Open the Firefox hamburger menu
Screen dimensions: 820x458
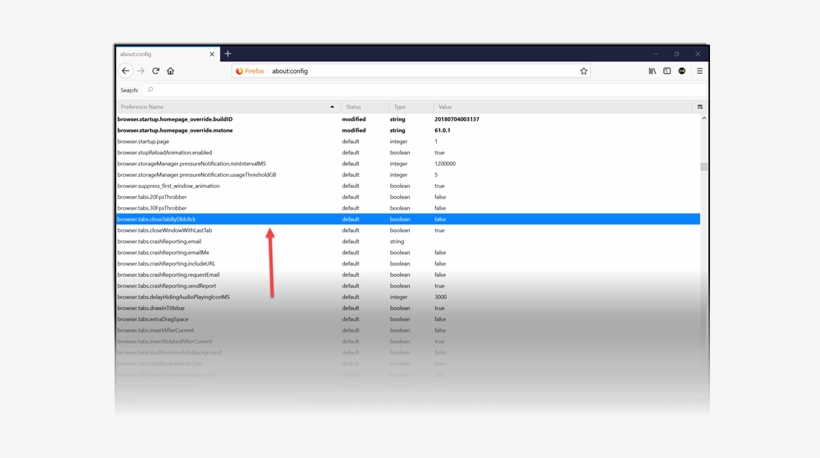tap(700, 71)
